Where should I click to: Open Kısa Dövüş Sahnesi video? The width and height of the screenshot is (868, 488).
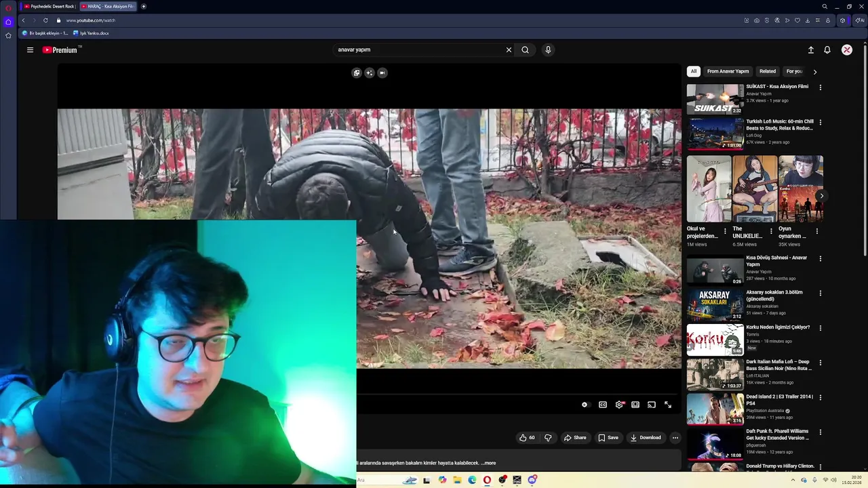[715, 270]
